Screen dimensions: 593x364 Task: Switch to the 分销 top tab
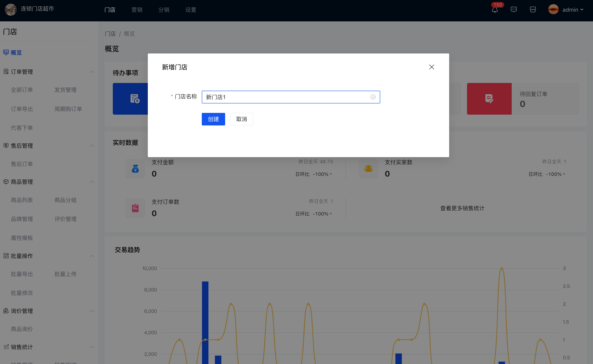click(164, 10)
